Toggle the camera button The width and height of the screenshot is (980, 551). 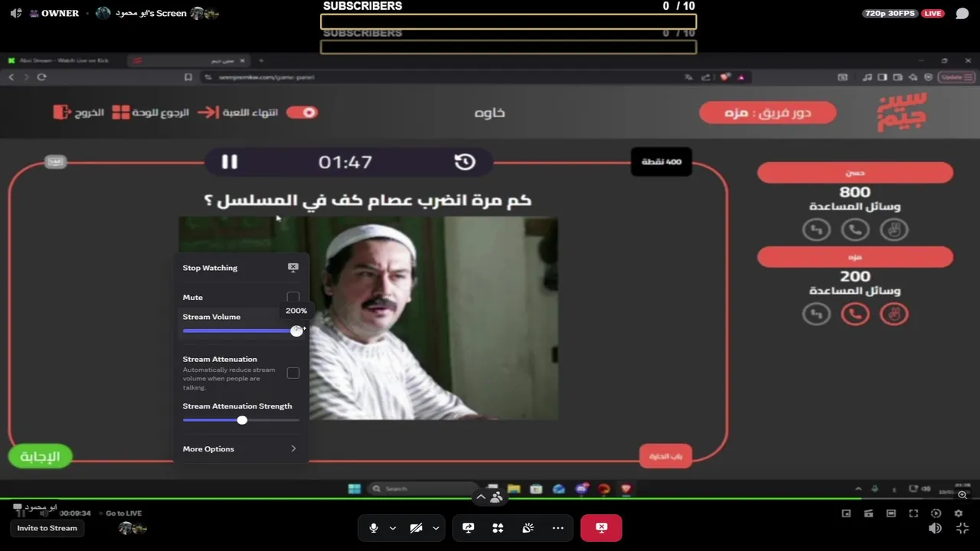tap(416, 528)
